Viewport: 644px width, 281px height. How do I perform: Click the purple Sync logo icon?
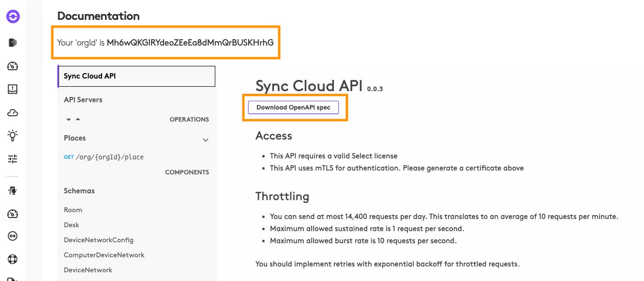pos(13,17)
